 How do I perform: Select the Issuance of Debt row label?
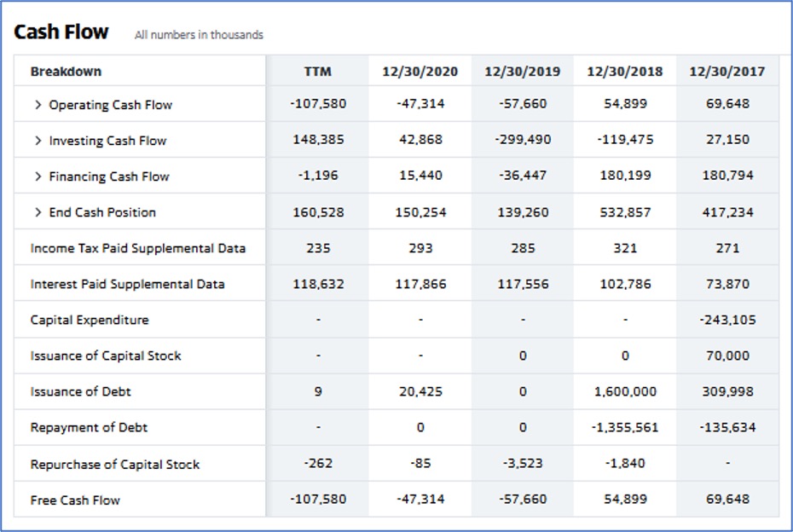coord(80,391)
